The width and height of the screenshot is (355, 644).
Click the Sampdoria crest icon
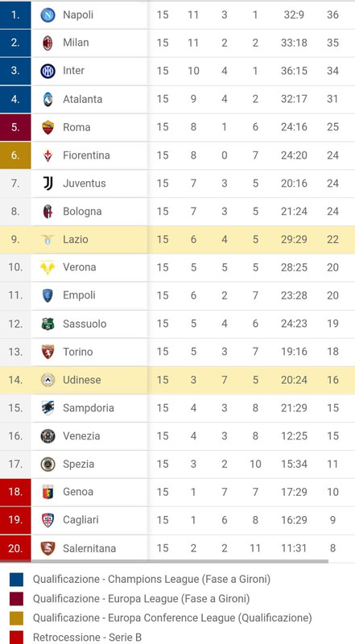48,408
